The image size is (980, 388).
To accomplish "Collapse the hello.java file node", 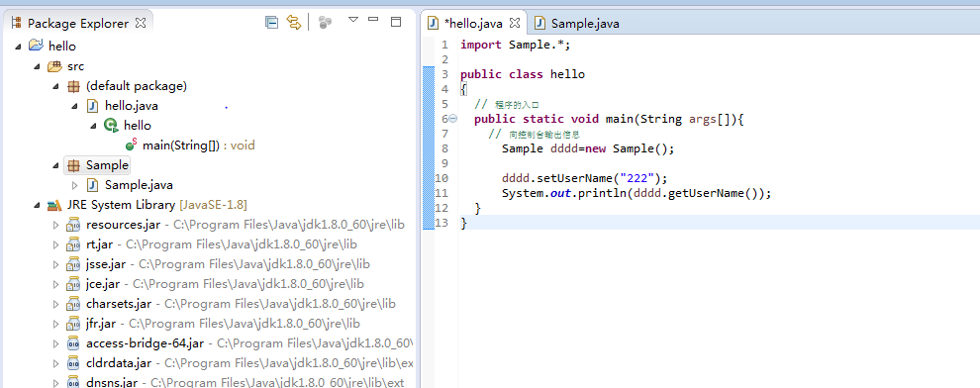I will click(74, 106).
